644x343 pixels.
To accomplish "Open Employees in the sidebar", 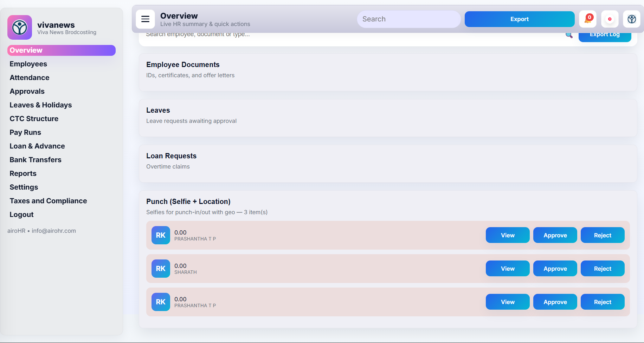I will point(28,64).
